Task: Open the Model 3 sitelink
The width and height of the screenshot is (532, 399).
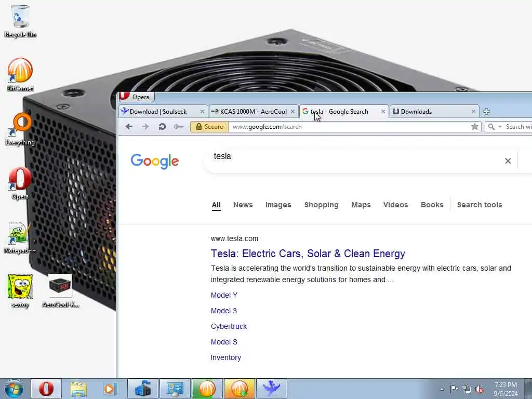Action: click(223, 311)
